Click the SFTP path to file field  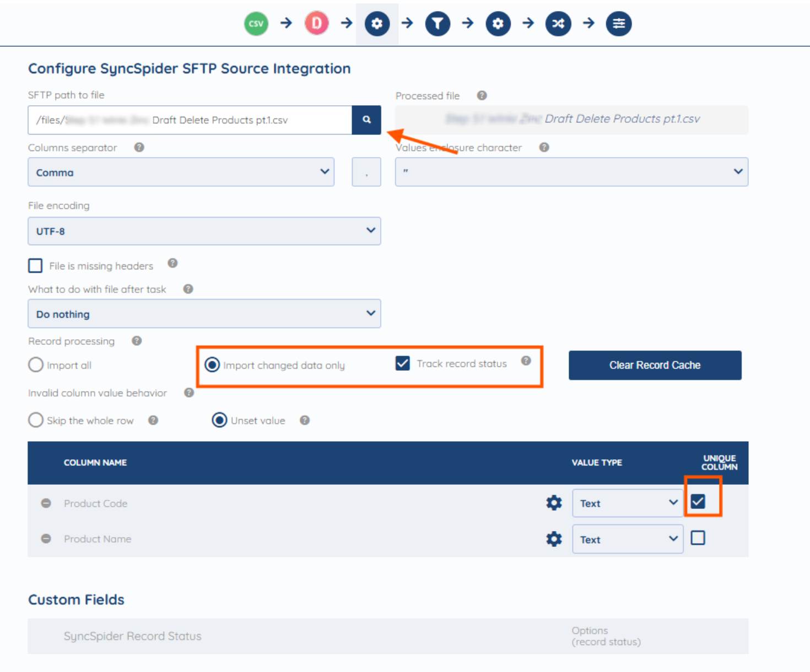point(190,120)
